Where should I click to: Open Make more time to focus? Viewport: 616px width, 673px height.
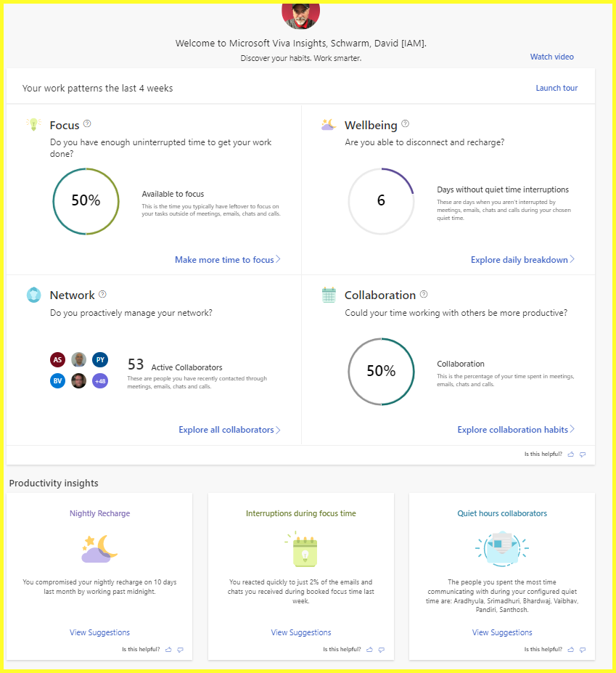click(x=227, y=260)
